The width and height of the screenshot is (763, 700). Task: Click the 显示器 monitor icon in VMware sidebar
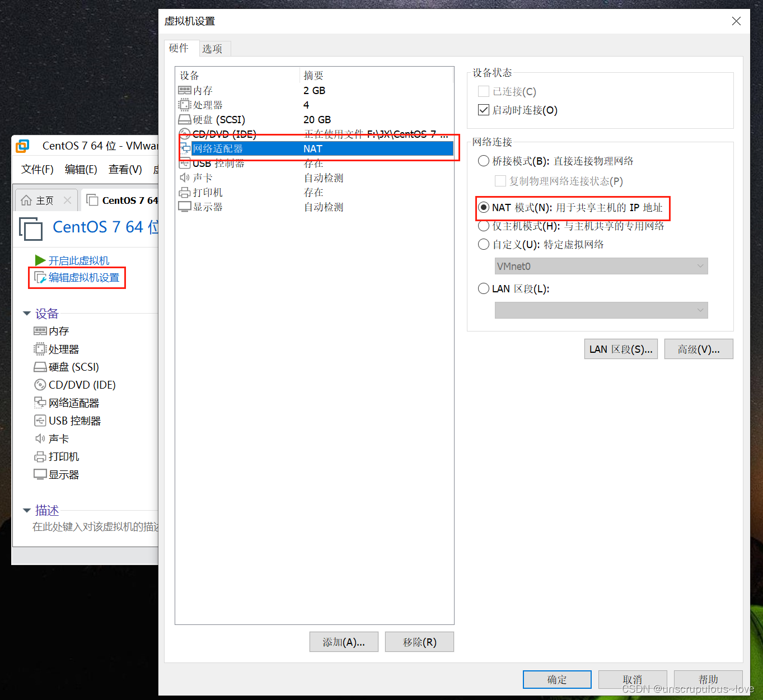pos(40,474)
